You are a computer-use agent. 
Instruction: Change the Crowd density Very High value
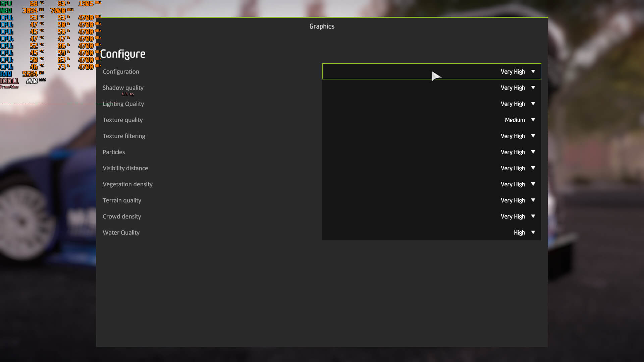pos(513,217)
